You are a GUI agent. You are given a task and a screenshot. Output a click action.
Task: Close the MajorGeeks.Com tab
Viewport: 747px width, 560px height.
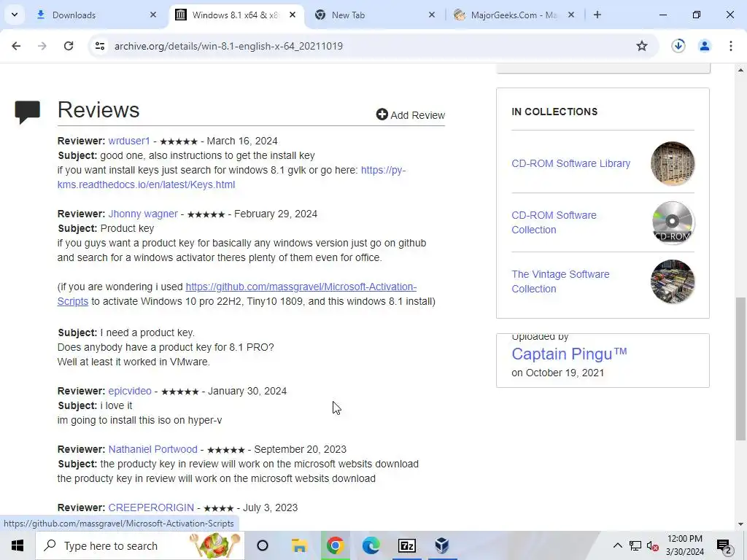point(571,15)
